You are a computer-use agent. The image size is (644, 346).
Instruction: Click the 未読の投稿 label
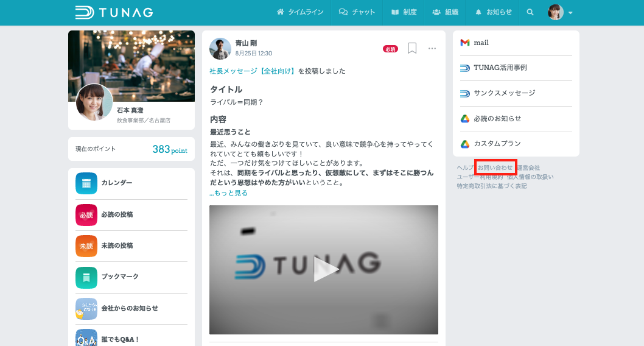click(x=117, y=245)
